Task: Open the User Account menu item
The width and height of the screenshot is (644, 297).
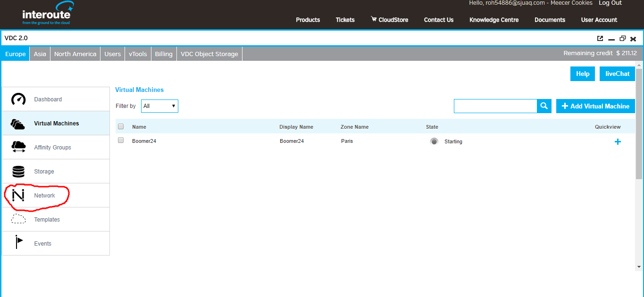Action: 599,20
